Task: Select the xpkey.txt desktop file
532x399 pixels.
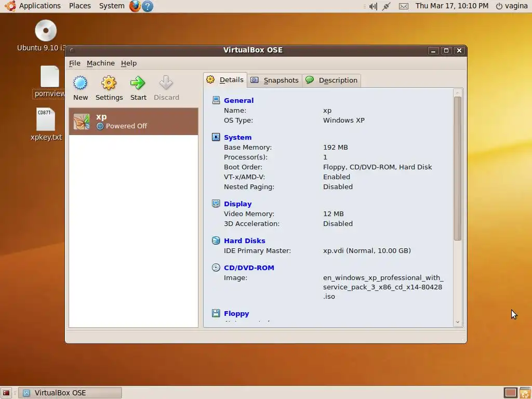Action: [46, 124]
